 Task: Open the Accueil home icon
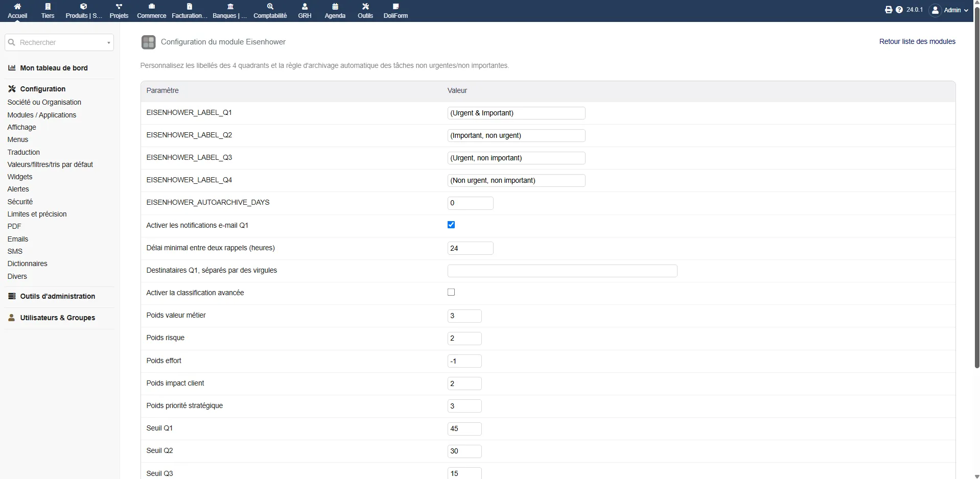(x=17, y=7)
